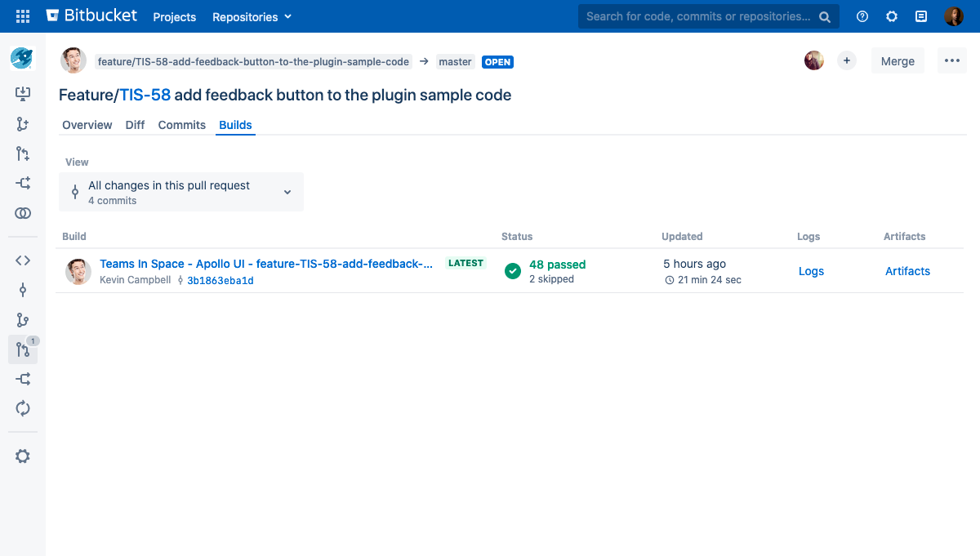Open the Logs link in build row

pos(811,271)
